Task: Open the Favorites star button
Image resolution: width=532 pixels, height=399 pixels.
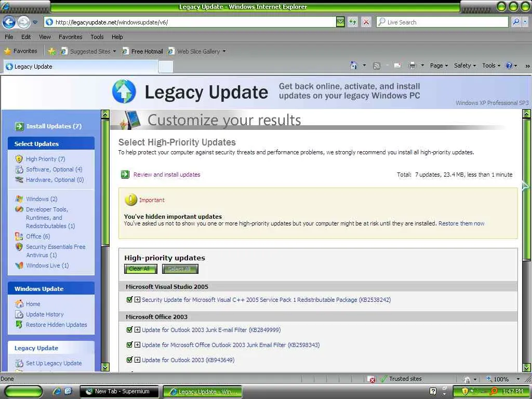Action: click(x=21, y=51)
